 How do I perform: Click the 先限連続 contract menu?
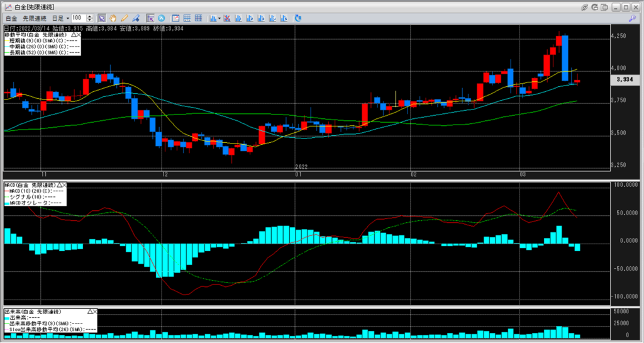pyautogui.click(x=35, y=18)
